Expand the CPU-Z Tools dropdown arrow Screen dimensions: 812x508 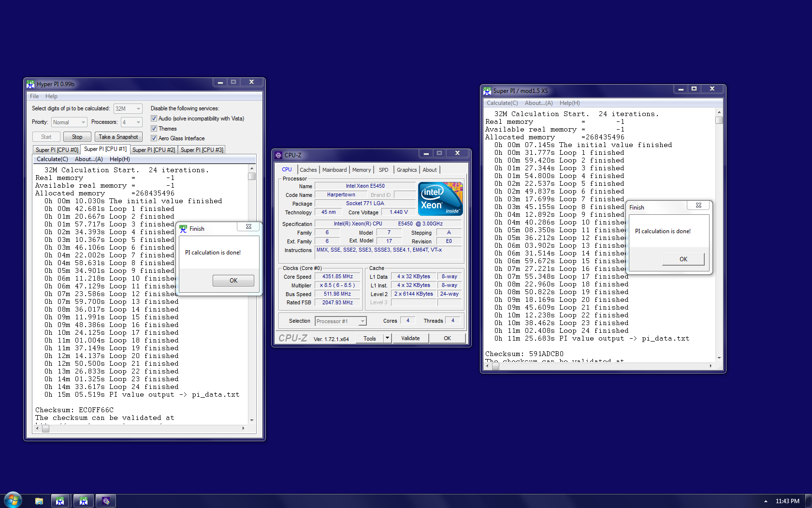(387, 338)
